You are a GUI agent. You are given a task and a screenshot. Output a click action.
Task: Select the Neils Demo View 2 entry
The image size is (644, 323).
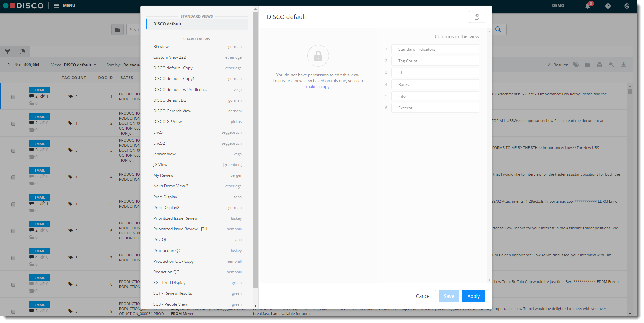click(x=197, y=186)
